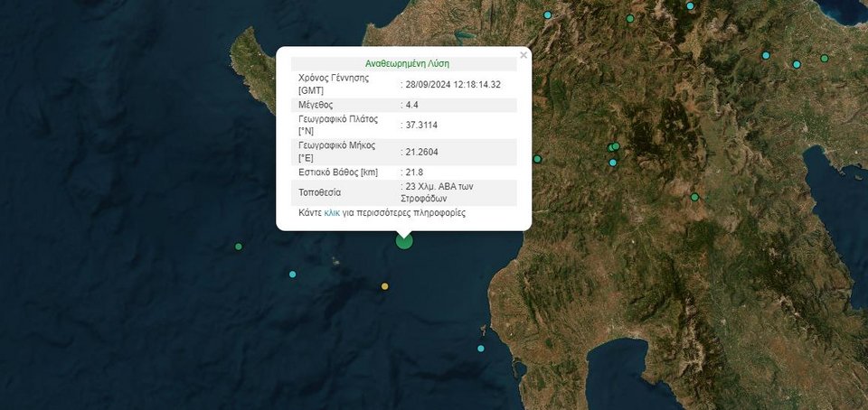Click the 'Μέγεθος' row label

point(316,105)
